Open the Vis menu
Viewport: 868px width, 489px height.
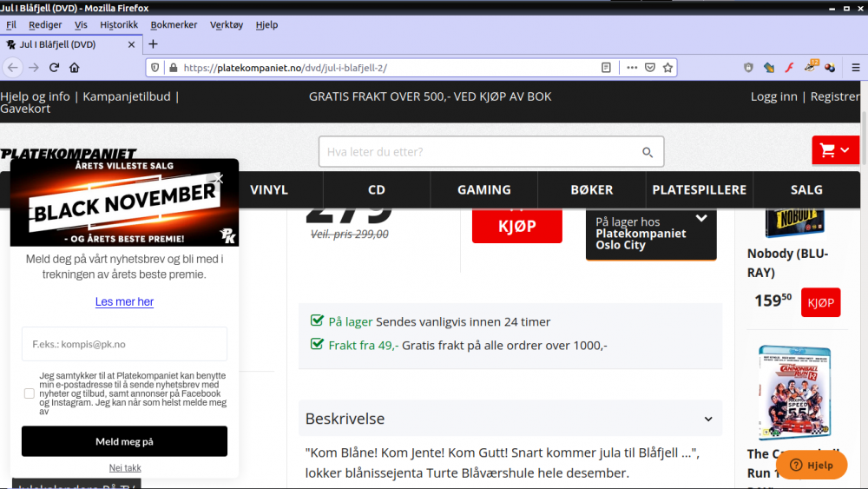(x=81, y=25)
